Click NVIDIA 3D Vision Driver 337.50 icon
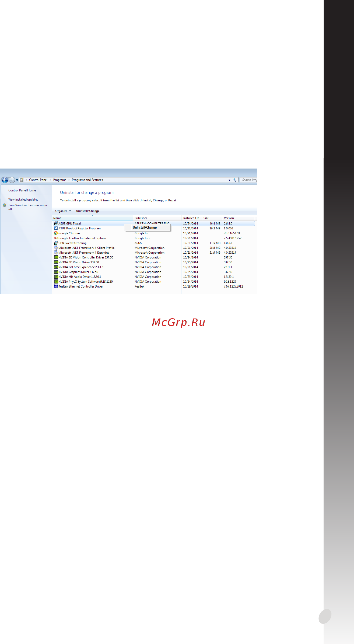Screen dimensions: 354x644 [x=56, y=262]
